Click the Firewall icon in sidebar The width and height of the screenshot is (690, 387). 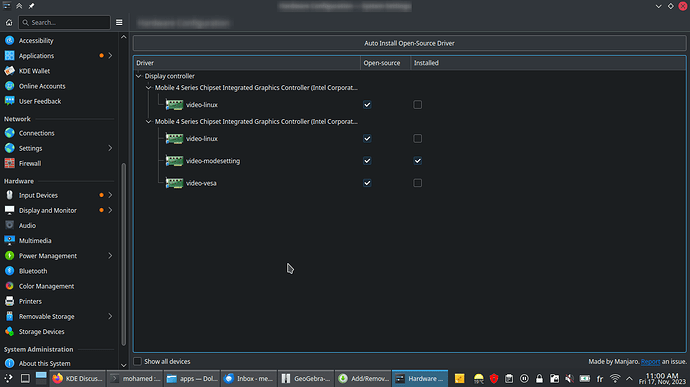pos(9,163)
